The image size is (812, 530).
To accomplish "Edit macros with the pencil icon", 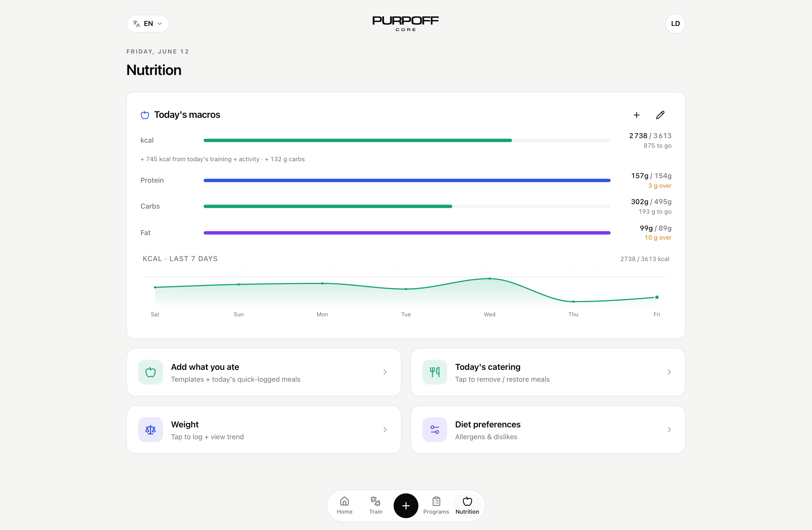I will pos(660,115).
